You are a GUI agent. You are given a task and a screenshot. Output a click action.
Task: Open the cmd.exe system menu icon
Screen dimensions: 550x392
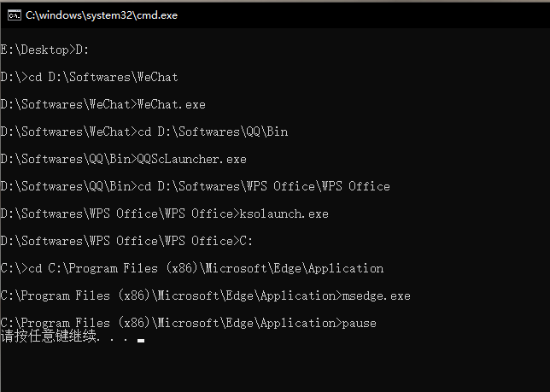point(14,15)
